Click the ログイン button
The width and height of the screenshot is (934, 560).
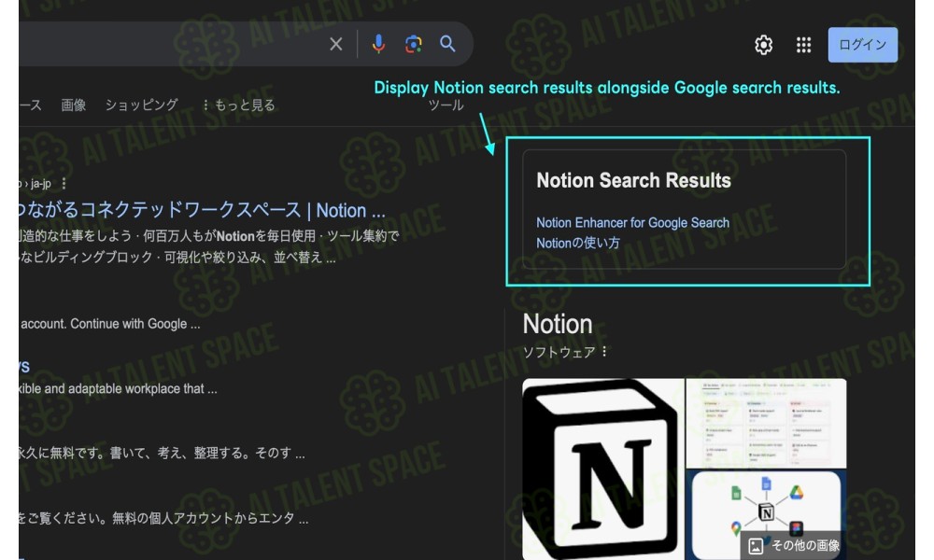(862, 45)
